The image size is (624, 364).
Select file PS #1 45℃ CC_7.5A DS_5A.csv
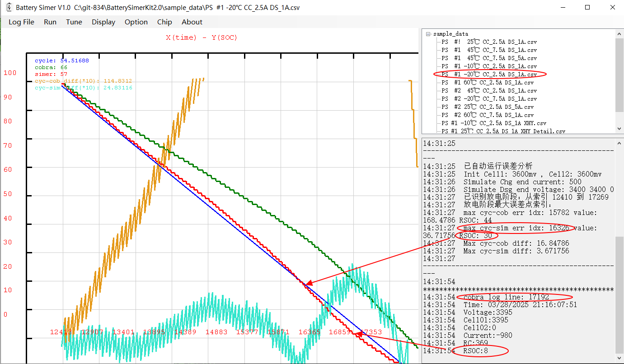pos(489,58)
